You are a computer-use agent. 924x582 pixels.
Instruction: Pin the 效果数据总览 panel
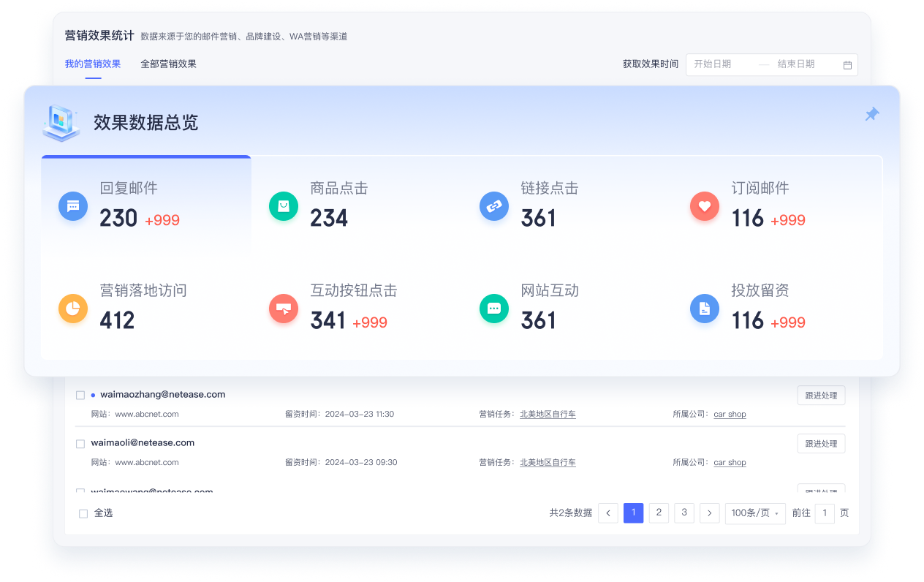coord(871,114)
